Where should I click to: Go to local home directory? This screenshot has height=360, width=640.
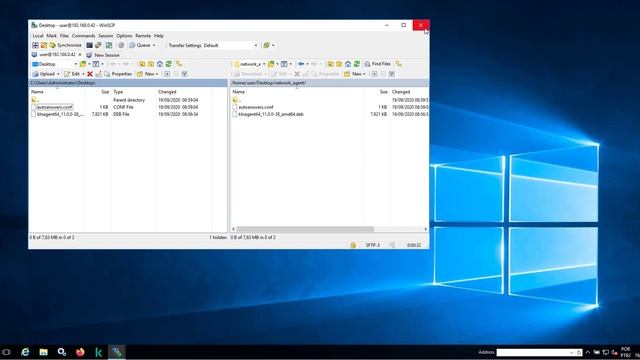[x=160, y=64]
